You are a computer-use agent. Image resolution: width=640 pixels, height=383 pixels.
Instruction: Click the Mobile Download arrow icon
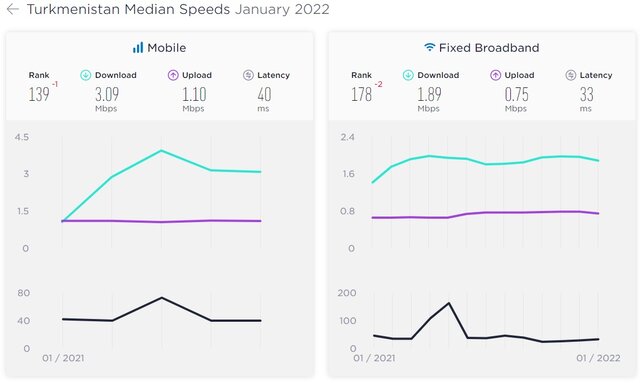point(85,75)
